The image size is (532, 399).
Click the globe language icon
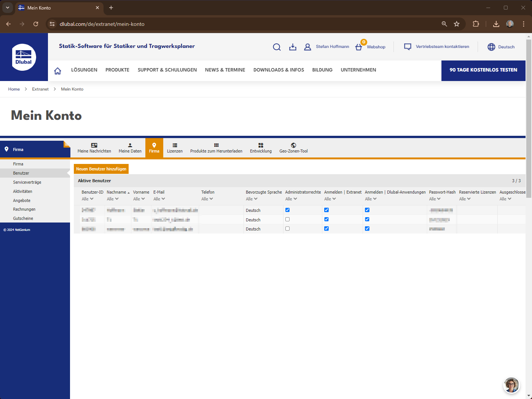[x=491, y=47]
